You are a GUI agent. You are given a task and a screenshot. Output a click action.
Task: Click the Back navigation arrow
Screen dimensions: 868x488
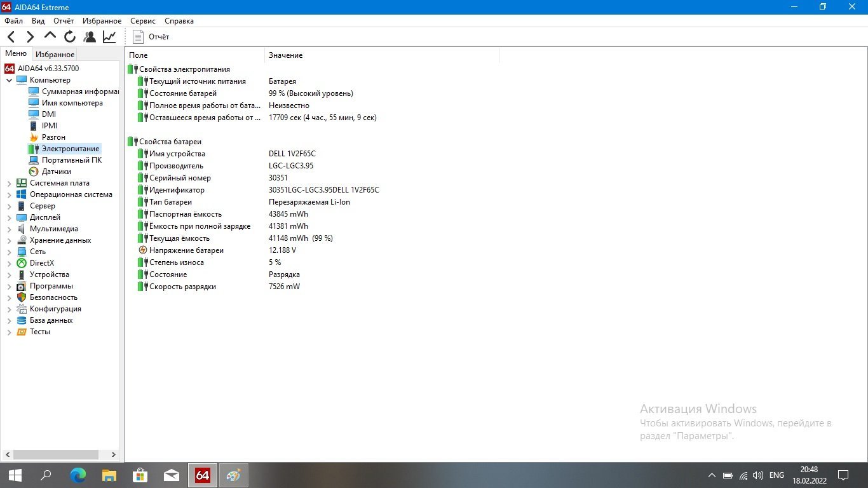(x=11, y=37)
